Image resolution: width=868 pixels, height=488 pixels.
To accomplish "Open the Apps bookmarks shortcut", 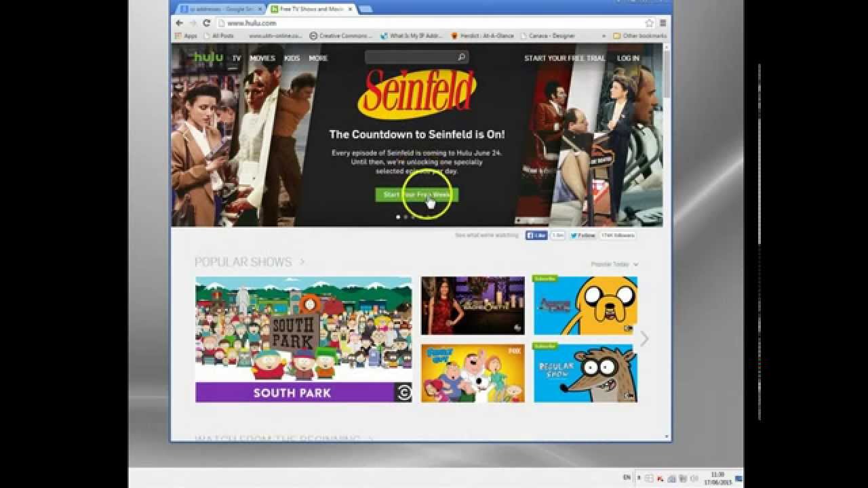I will coord(186,36).
